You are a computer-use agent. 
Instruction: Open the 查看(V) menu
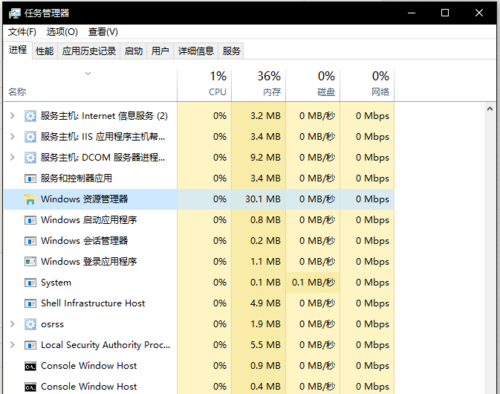(103, 32)
